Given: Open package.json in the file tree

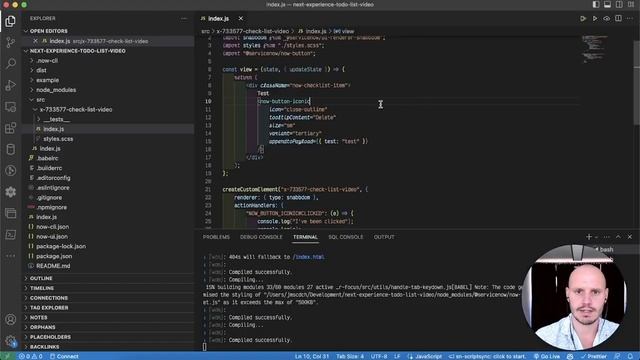Looking at the screenshot, I should point(54,256).
